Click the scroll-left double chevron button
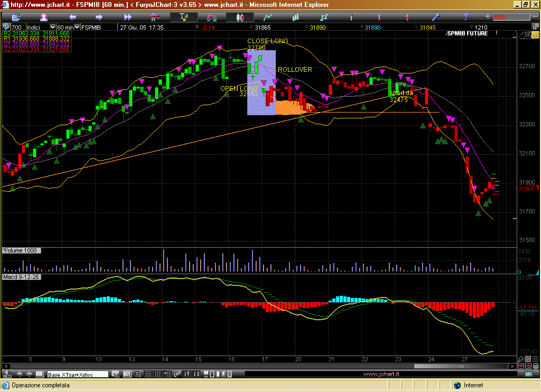Viewport: 541px width, 392px height. tap(6, 366)
